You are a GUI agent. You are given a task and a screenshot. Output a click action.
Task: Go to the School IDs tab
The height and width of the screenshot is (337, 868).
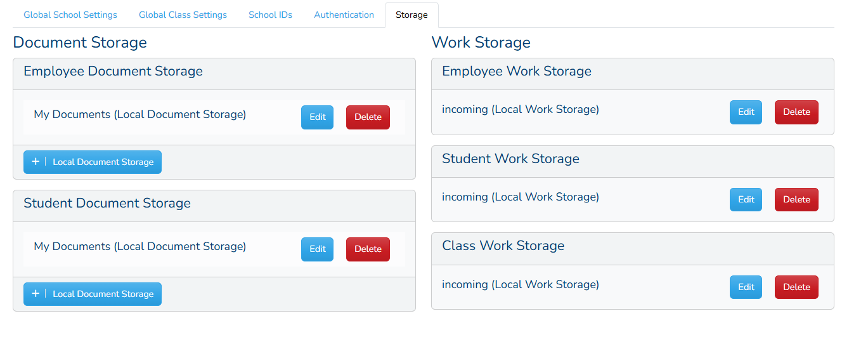coord(270,15)
